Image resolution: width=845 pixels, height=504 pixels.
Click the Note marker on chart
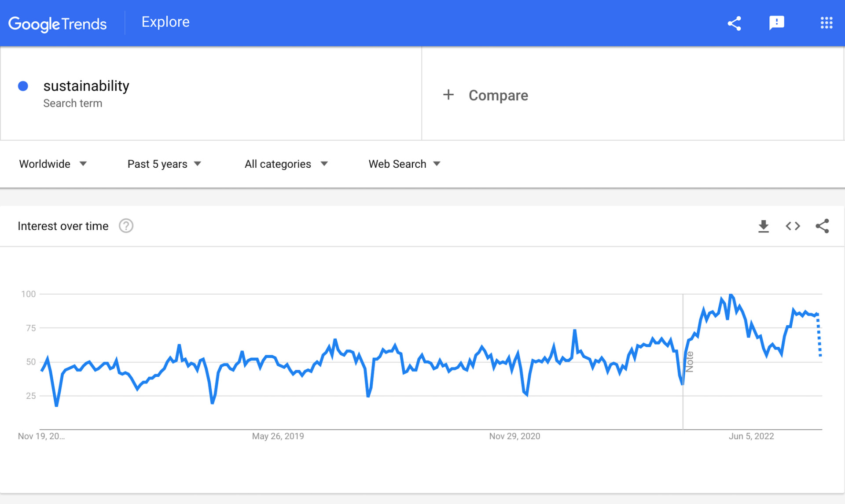[689, 362]
